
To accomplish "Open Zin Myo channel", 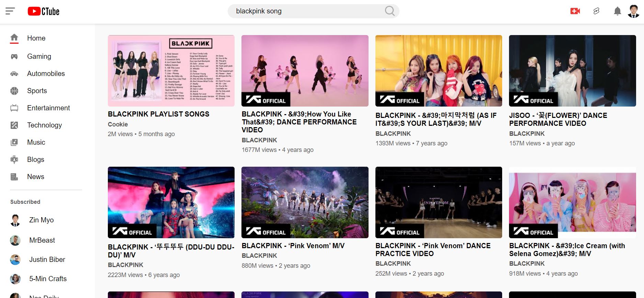I will point(41,220).
